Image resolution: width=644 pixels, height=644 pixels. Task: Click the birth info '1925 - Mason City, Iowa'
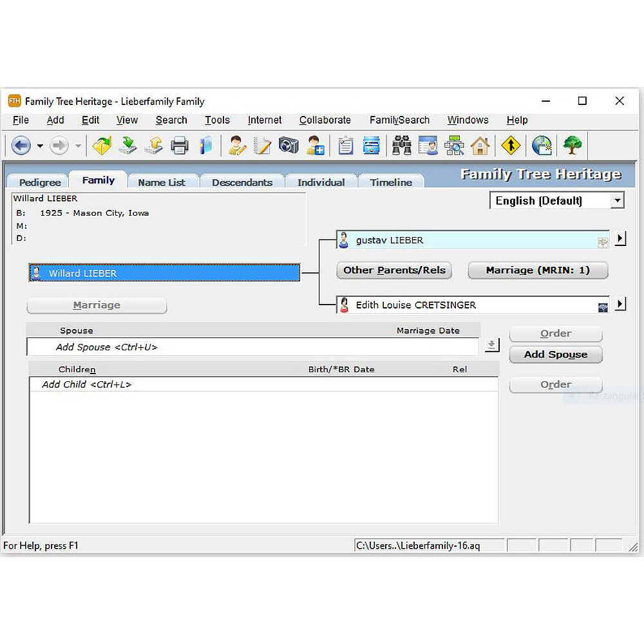(x=94, y=213)
